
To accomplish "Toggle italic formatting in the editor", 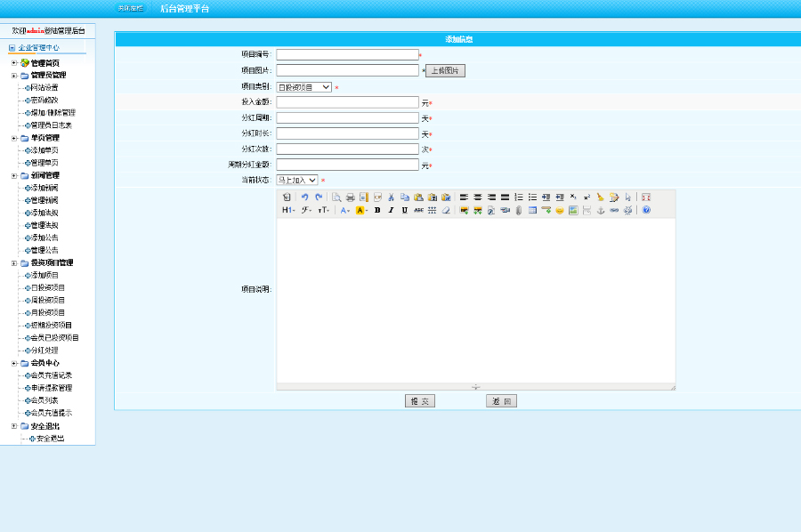I will [391, 211].
